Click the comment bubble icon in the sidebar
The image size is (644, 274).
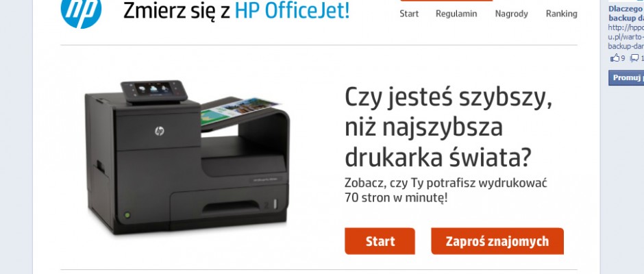[x=634, y=58]
